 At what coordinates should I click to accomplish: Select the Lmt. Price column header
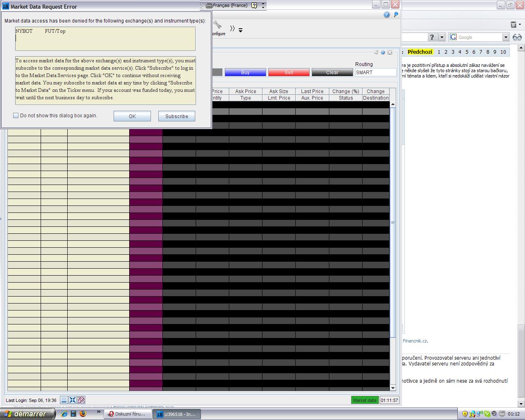point(279,98)
